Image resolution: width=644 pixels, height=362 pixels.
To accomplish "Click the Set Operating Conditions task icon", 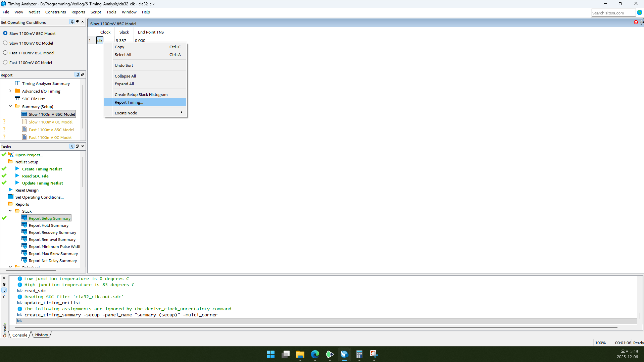I will [x=11, y=197].
